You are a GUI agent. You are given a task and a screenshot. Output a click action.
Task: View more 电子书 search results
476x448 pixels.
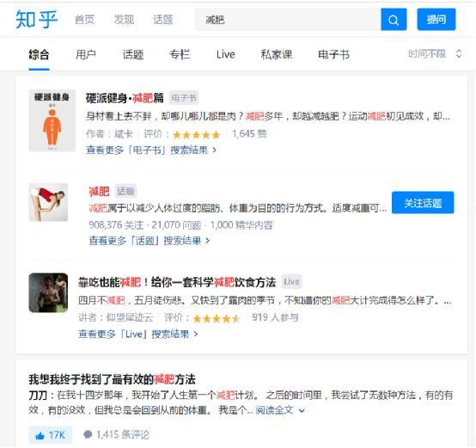click(x=151, y=150)
